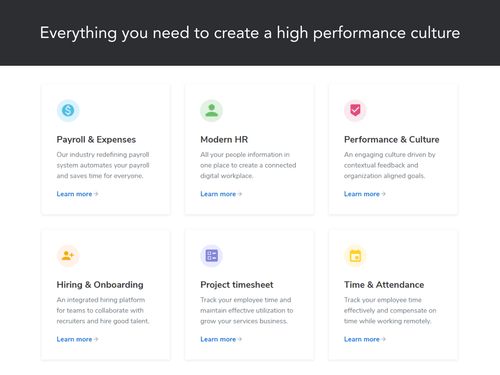Click the Time & Attendance calendar icon

(x=355, y=256)
